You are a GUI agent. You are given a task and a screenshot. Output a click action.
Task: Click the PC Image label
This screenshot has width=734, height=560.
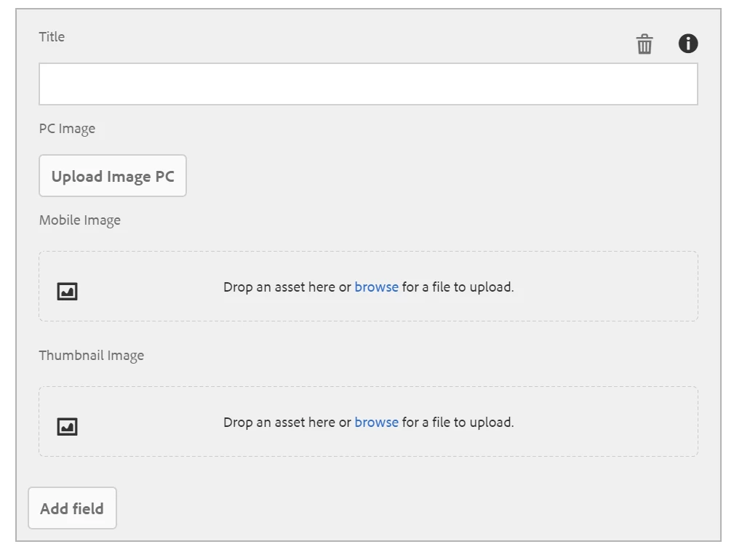click(x=67, y=129)
